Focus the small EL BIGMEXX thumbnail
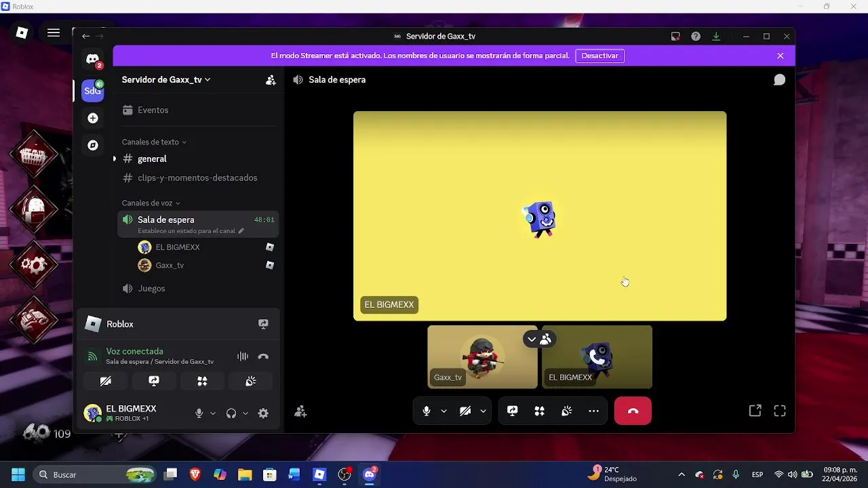 pos(597,357)
